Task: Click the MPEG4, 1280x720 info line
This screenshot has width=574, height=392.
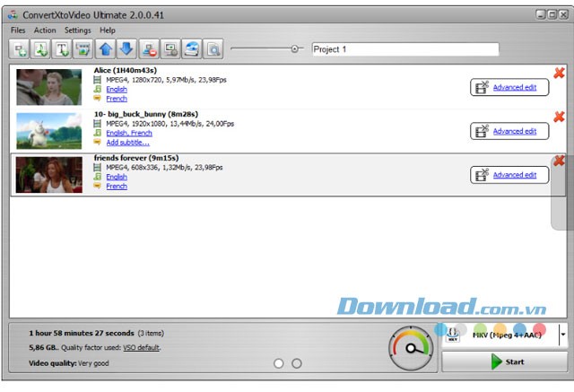Action: point(166,80)
